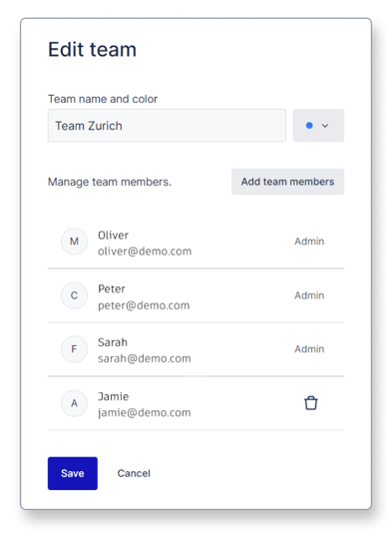Viewport: 392px width, 537px height.
Task: Select the name Peter
Action: coord(112,289)
